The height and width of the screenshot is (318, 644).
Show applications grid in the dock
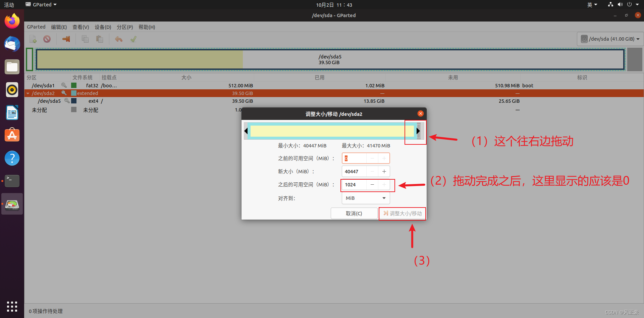pyautogui.click(x=12, y=306)
